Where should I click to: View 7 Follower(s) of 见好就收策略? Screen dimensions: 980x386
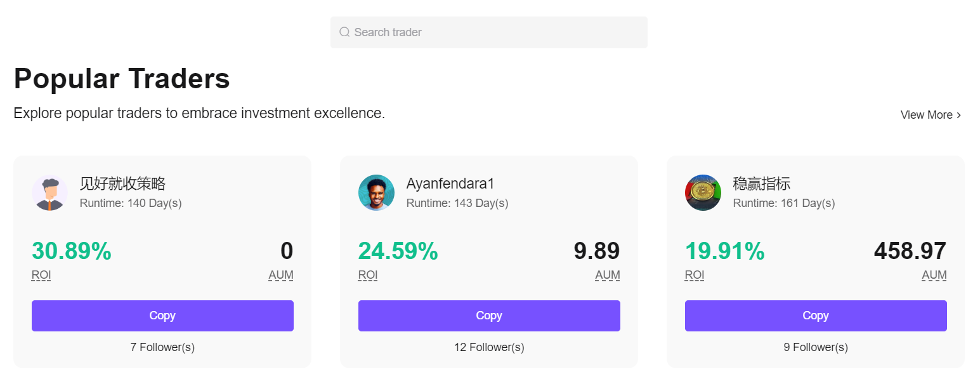[x=162, y=347]
